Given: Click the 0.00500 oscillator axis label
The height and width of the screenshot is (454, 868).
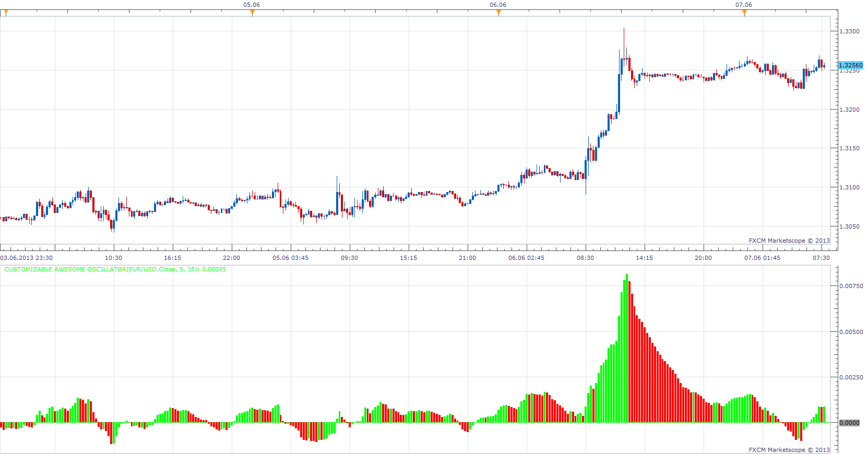Looking at the screenshot, I should point(851,332).
